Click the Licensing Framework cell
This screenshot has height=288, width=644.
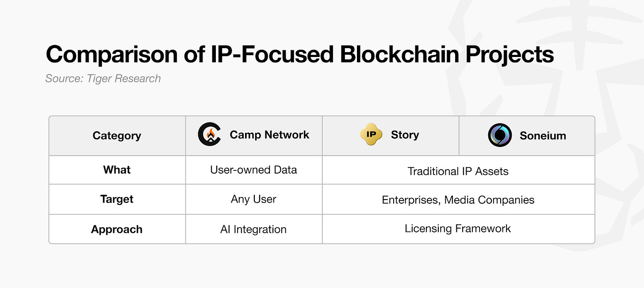(x=458, y=228)
